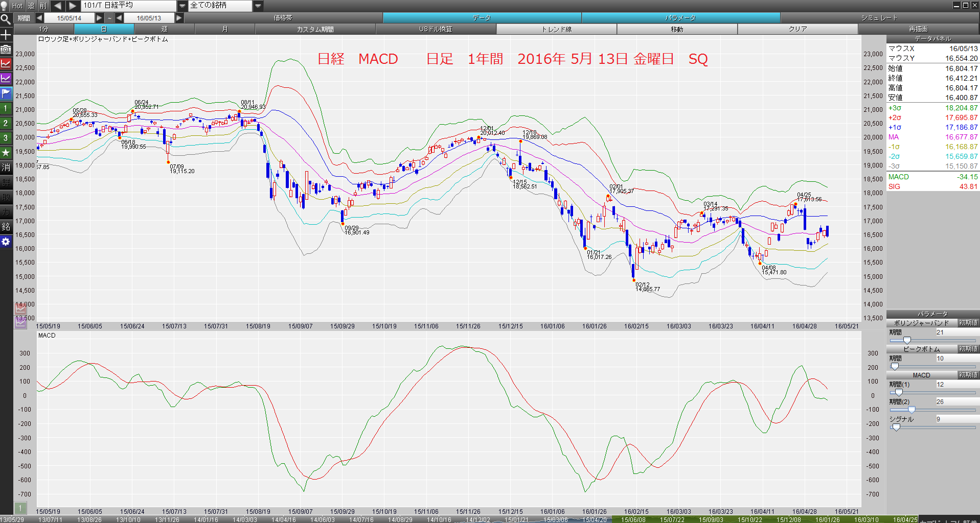Click the green 1 icon at lower chart corner

pos(20,508)
